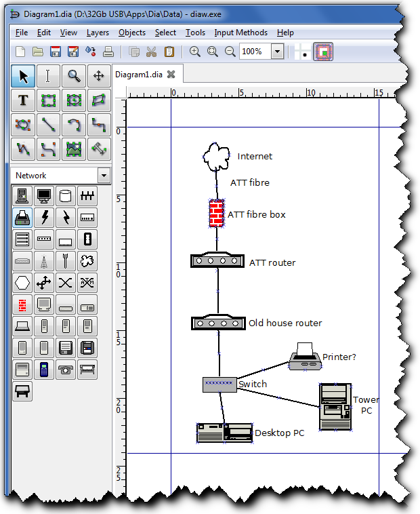Pick the network cloud shape in palette
Screen dimensions: 420x514
[87, 260]
